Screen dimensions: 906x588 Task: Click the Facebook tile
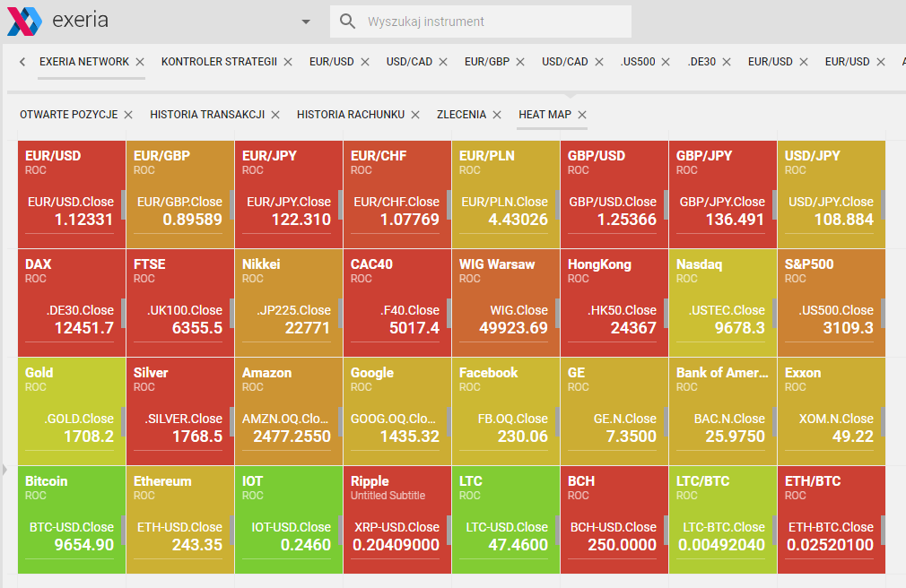click(506, 411)
